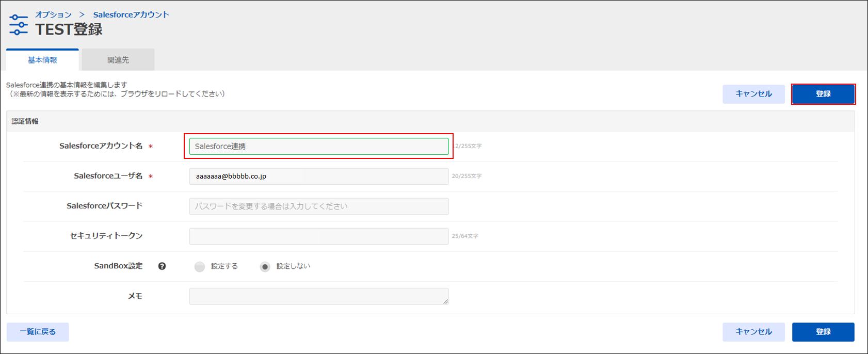This screenshot has height=354, width=868.
Task: Click the Salesforceアカウント名 field label
Action: tap(101, 146)
